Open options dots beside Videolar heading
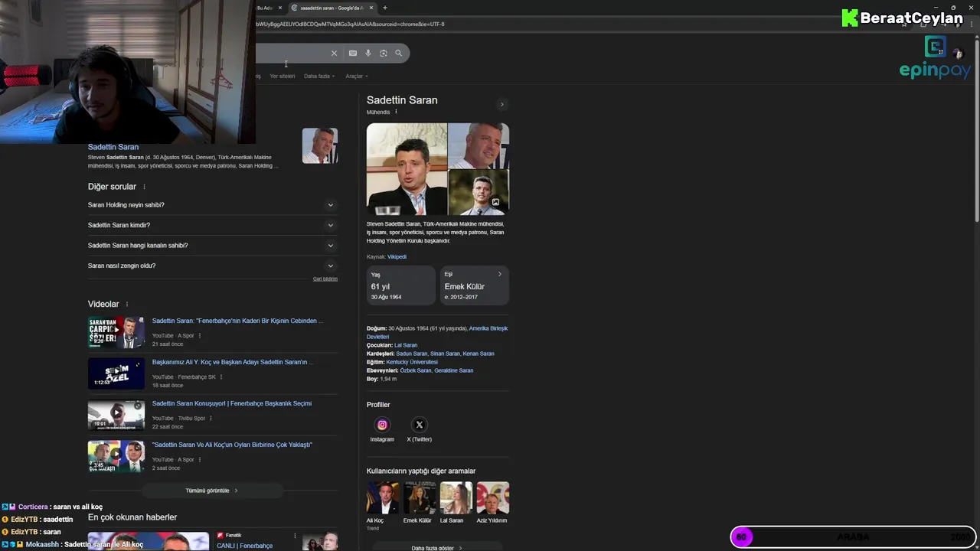 [x=127, y=304]
